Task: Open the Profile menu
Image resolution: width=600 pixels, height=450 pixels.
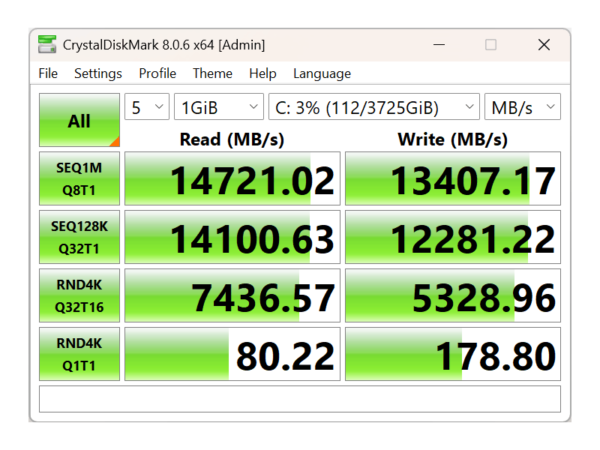Action: pyautogui.click(x=157, y=73)
